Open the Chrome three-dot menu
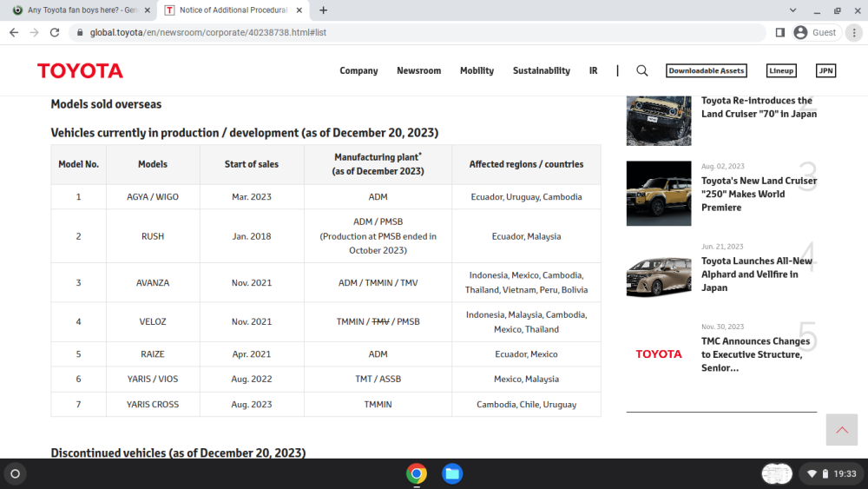The height and width of the screenshot is (489, 868). click(x=854, y=33)
